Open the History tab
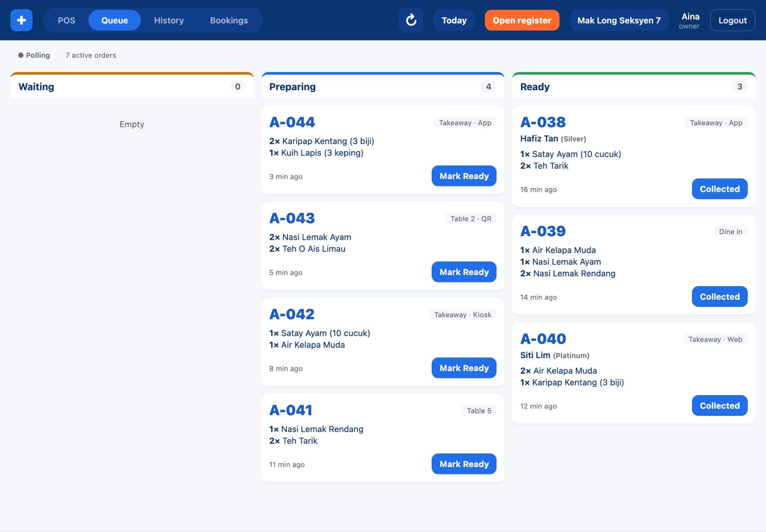Viewport: 766px width, 532px height. click(x=169, y=20)
